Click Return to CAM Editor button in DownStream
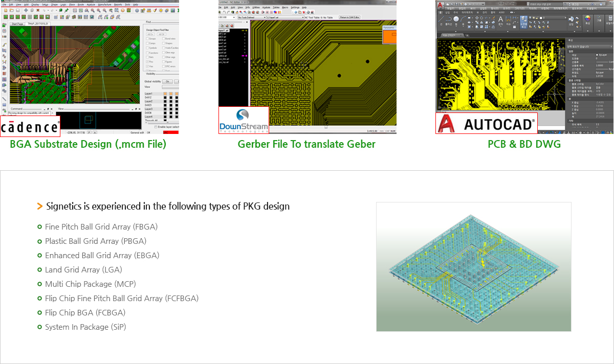 click(x=349, y=17)
